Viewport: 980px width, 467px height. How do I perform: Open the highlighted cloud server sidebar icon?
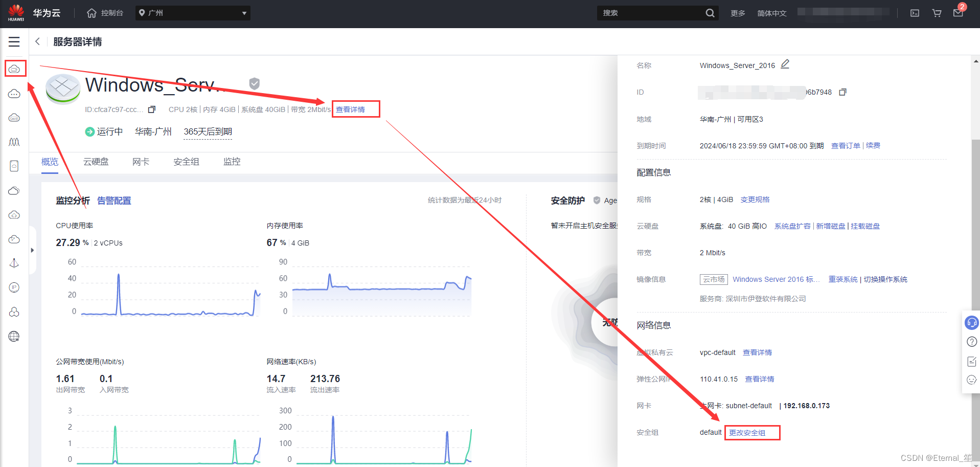coord(14,69)
